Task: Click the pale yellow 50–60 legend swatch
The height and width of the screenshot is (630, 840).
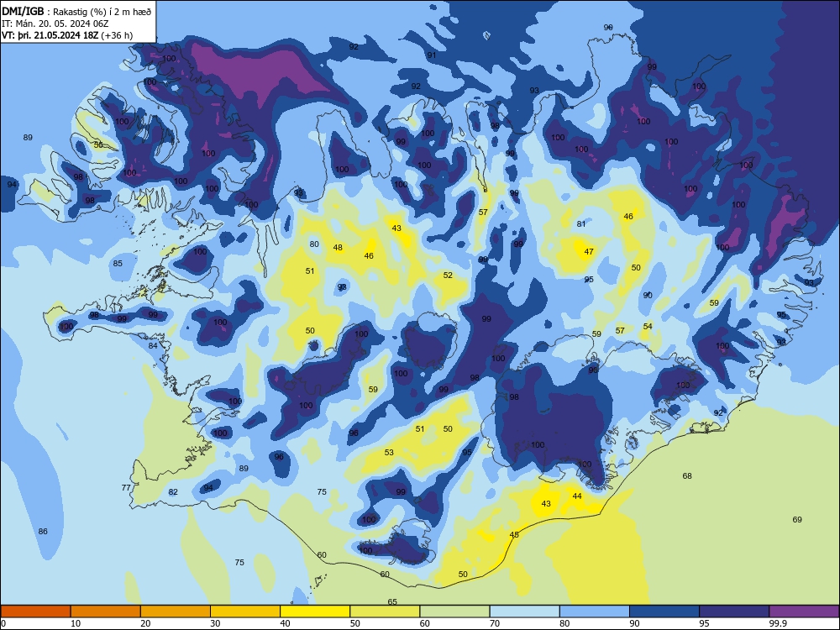Action: (x=385, y=612)
